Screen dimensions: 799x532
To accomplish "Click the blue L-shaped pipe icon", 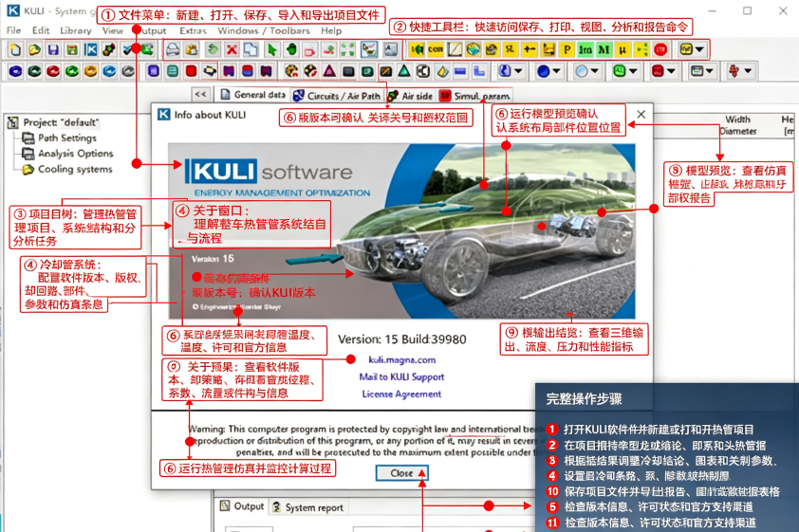I will [479, 71].
